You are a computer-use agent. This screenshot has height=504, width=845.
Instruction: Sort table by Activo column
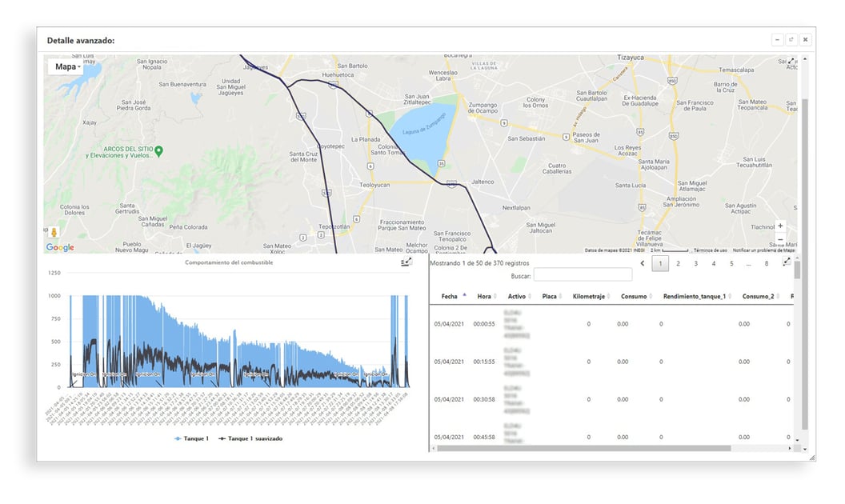pyautogui.click(x=519, y=297)
